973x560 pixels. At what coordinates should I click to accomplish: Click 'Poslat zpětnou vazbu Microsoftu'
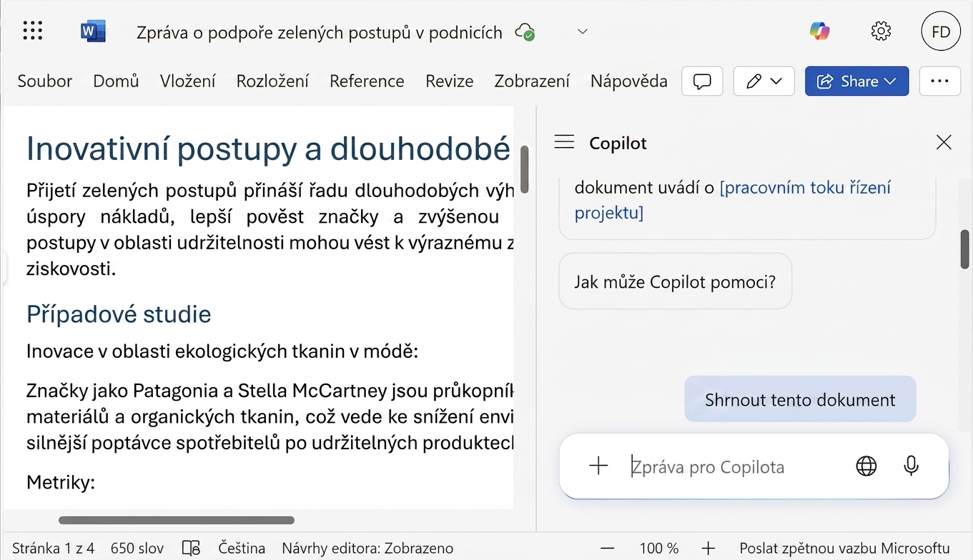[x=844, y=548]
